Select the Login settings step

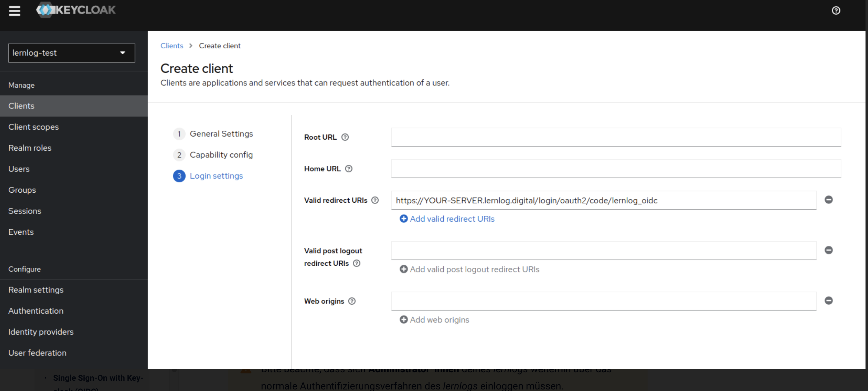tap(216, 176)
